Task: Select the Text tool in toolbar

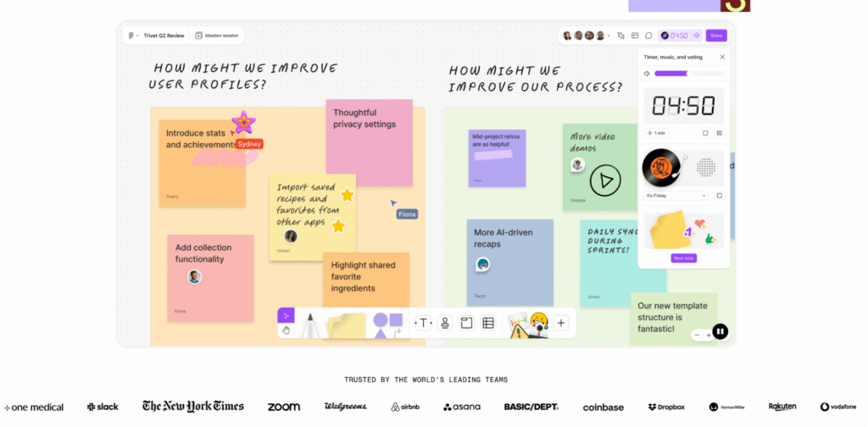Action: coord(422,323)
